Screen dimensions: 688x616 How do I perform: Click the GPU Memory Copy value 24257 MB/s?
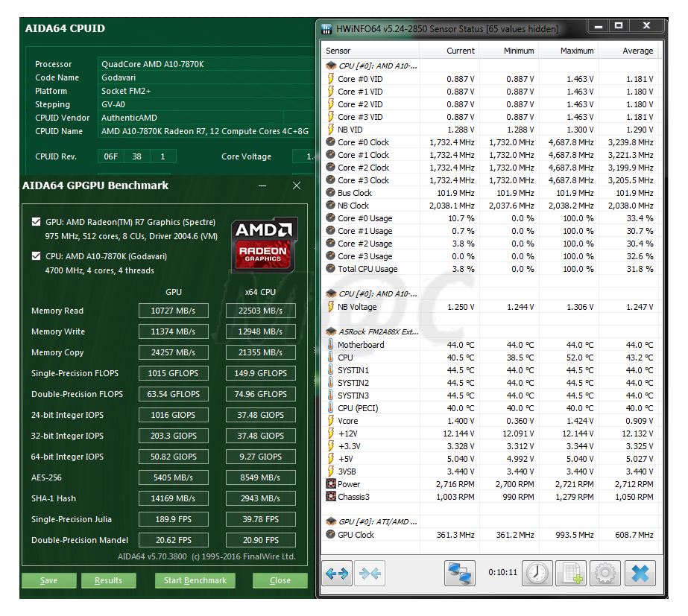pyautogui.click(x=174, y=352)
